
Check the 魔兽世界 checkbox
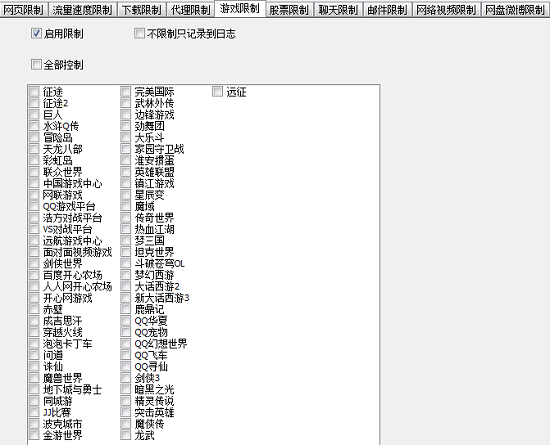(34, 378)
